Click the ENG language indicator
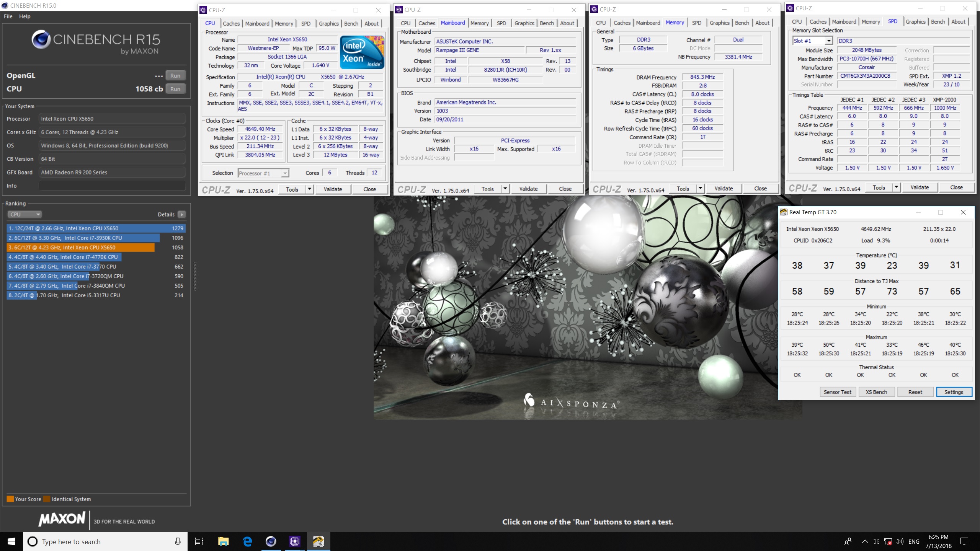 (914, 541)
